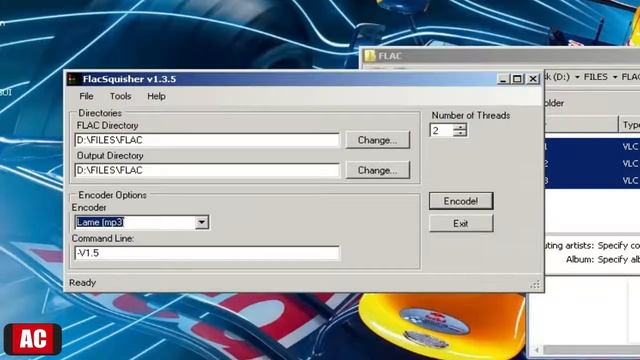The image size is (640, 360).
Task: Click the Album 'Specify' field in Explorer details
Action: [619, 260]
